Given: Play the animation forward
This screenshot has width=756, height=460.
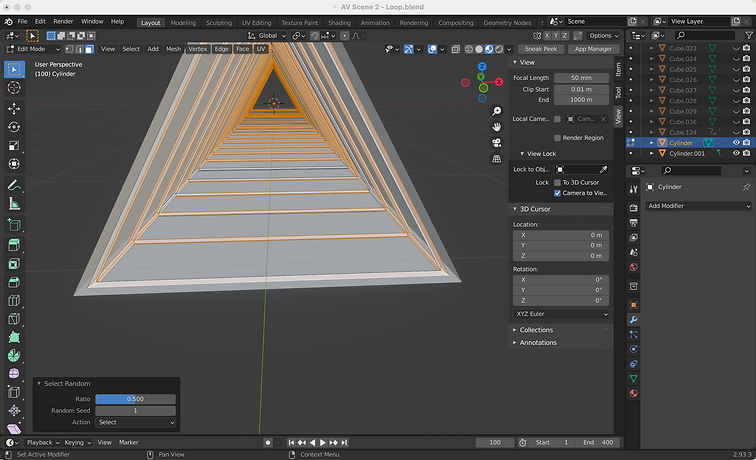Looking at the screenshot, I should pos(323,443).
